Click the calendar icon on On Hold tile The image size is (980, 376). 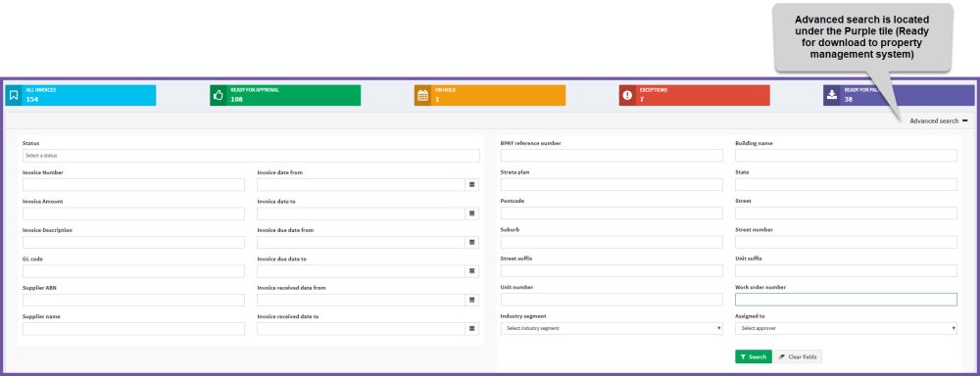click(422, 96)
